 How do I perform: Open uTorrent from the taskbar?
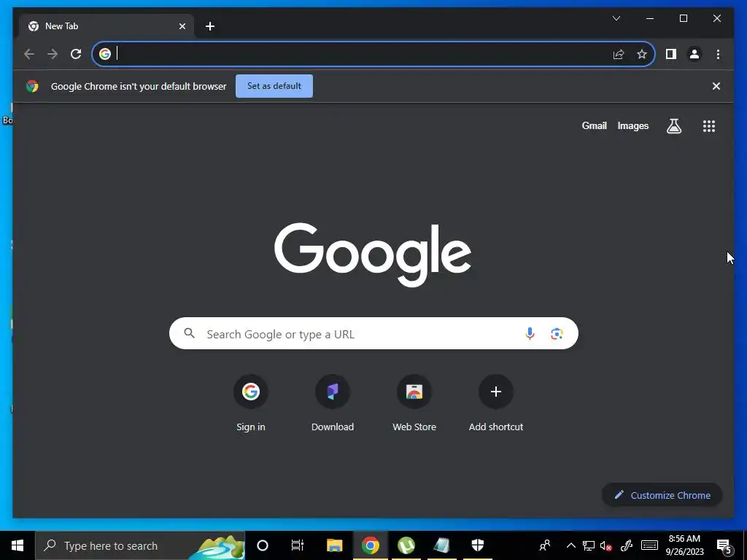pos(406,545)
